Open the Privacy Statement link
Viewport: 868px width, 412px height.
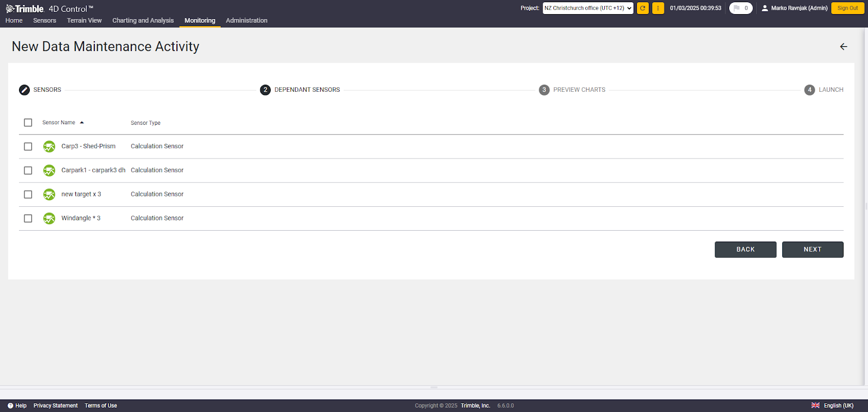pos(55,405)
